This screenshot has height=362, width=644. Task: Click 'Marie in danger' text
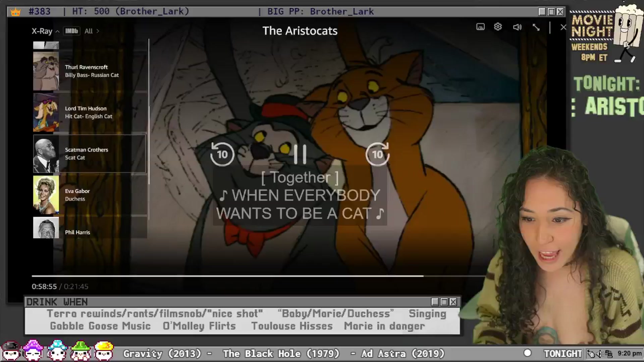(384, 326)
